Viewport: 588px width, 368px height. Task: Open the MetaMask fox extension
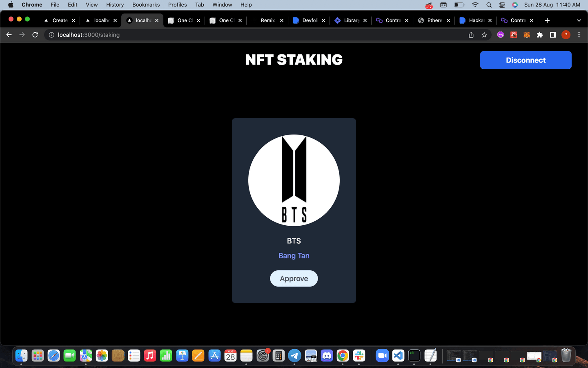coord(527,35)
